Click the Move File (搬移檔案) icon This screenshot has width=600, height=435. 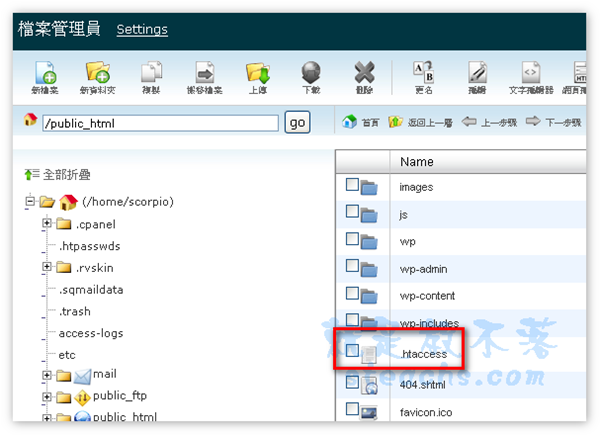coord(205,73)
